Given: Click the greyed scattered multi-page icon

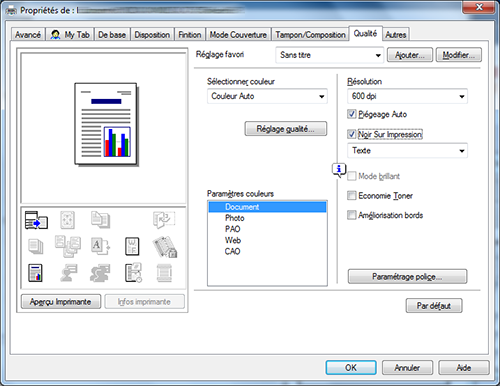Looking at the screenshot, I should point(68,246).
